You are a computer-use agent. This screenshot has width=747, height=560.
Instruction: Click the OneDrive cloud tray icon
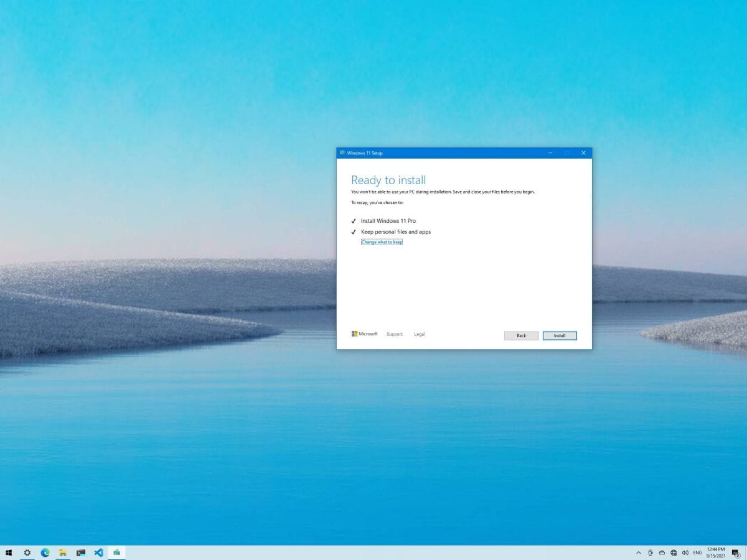[662, 553]
